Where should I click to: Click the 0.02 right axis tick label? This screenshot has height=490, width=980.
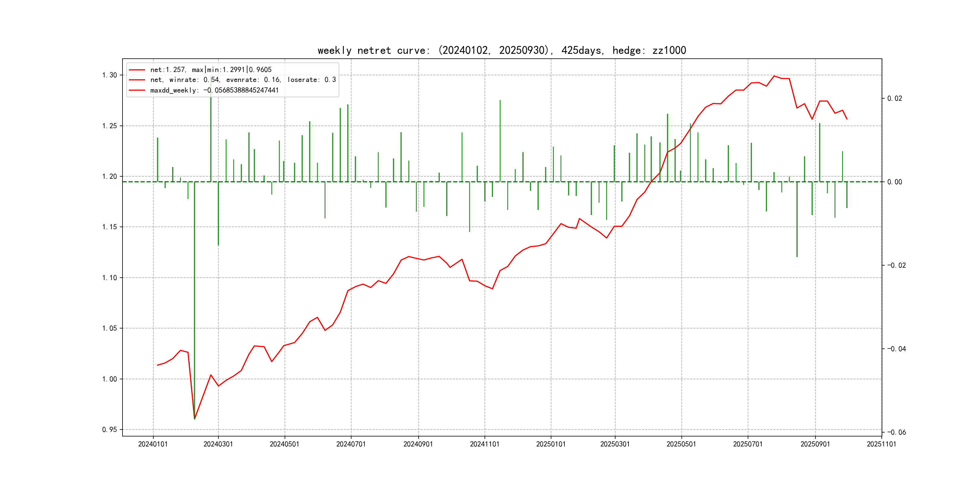coord(894,99)
